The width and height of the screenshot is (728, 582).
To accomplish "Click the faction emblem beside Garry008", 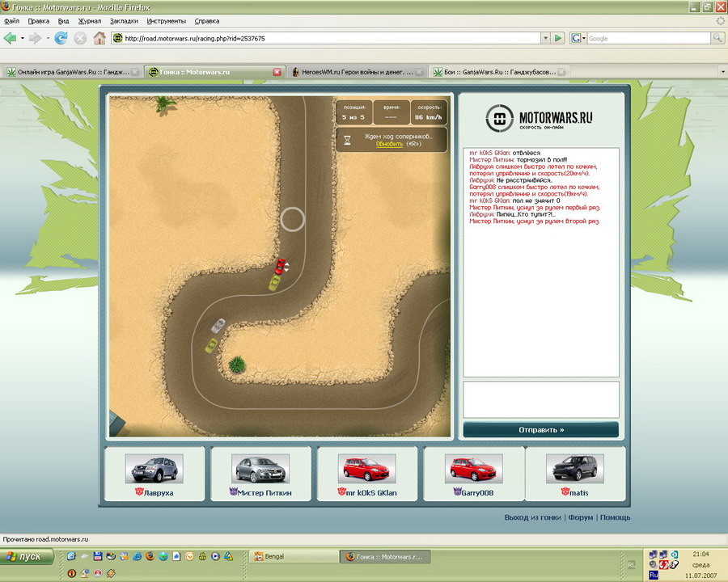I will point(457,491).
